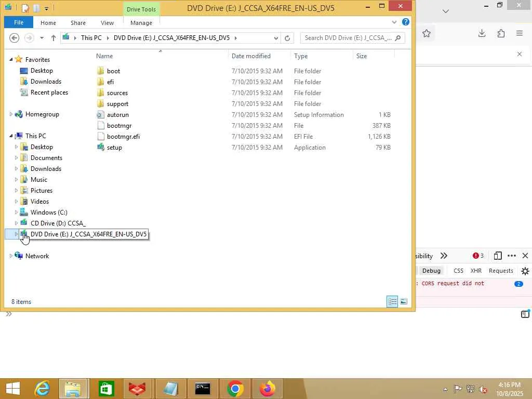Click New folder icon in quick access toolbar
The height and width of the screenshot is (399, 532).
pos(36,8)
